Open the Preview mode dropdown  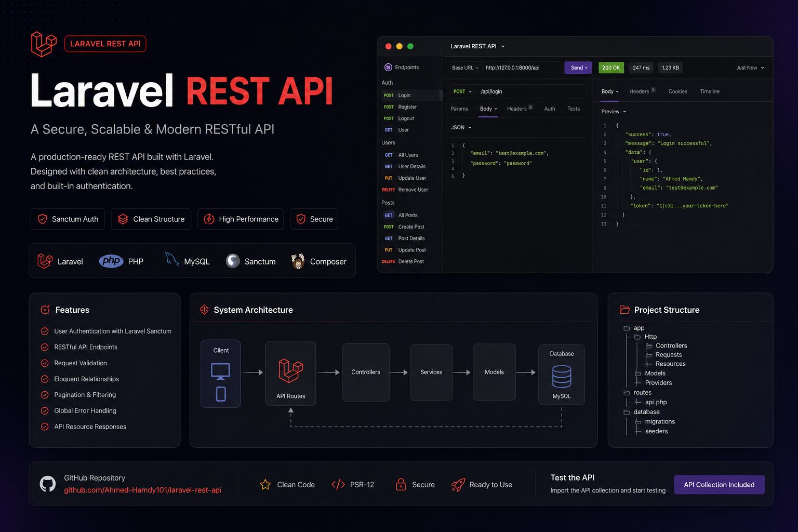point(614,112)
